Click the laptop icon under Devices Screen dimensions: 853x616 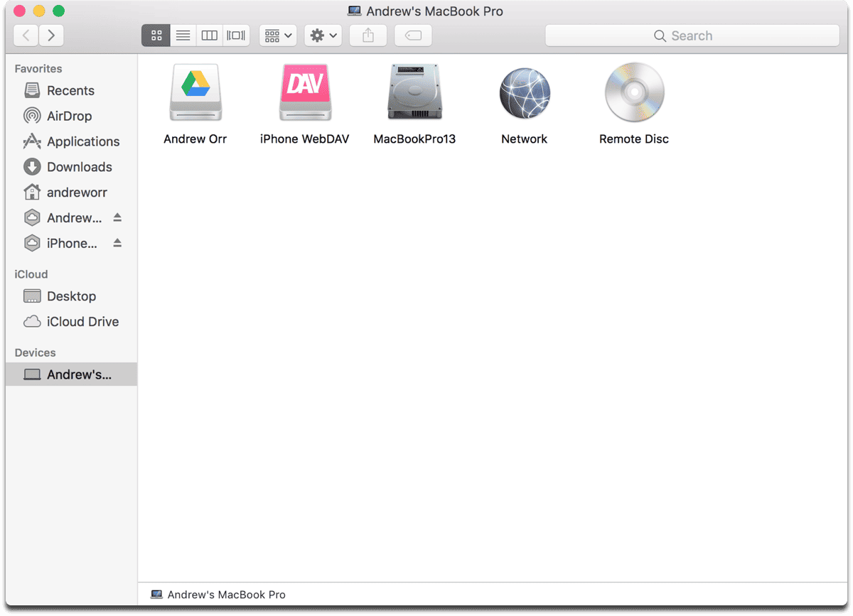(x=32, y=374)
